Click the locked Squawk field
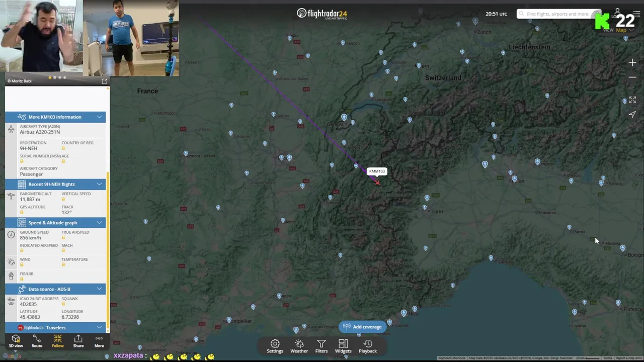Image resolution: width=644 pixels, height=362 pixels. (69, 302)
